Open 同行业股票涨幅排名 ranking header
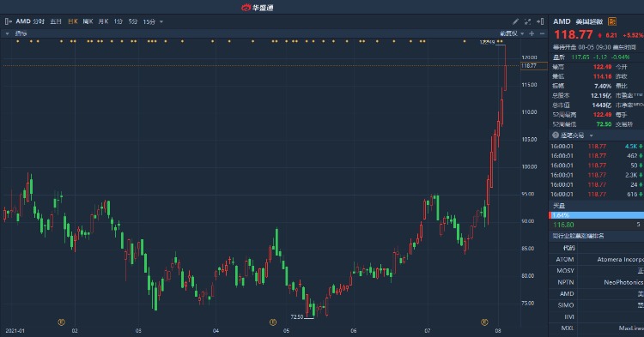This screenshot has height=337, width=644. 597,236
